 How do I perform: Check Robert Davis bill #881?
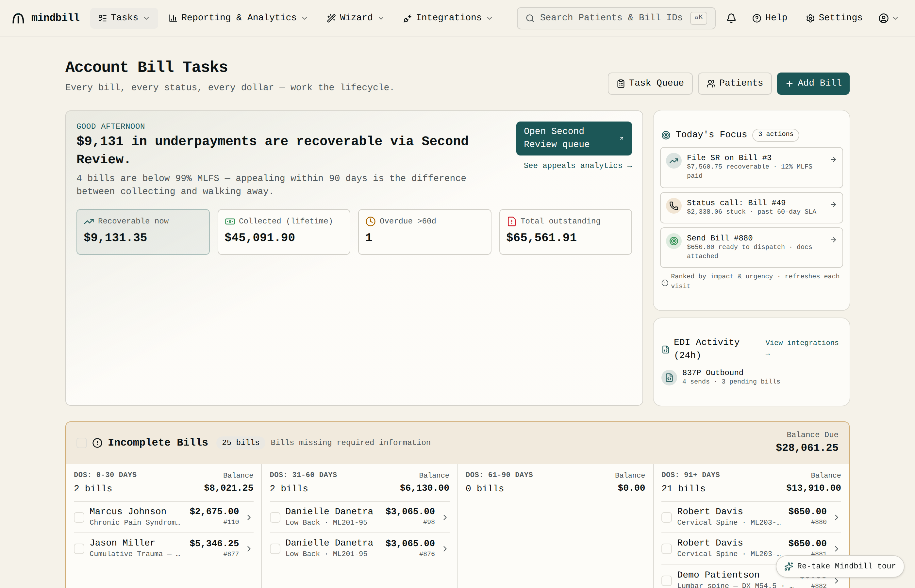tap(666, 549)
